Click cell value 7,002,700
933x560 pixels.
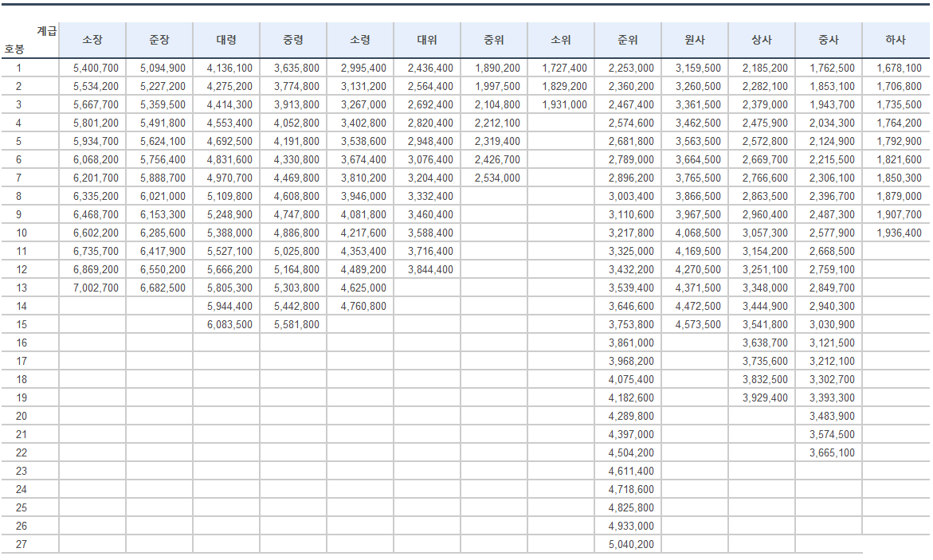(x=96, y=288)
